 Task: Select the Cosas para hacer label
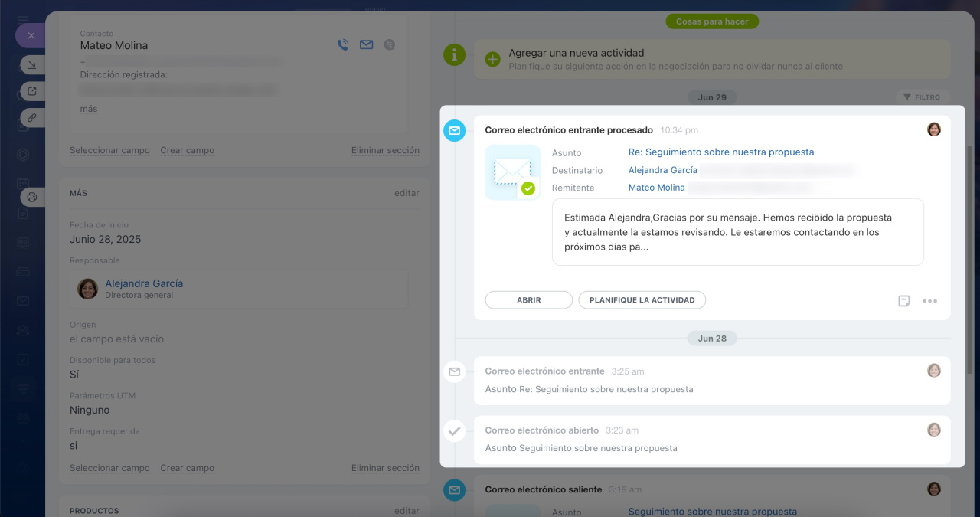pos(712,21)
